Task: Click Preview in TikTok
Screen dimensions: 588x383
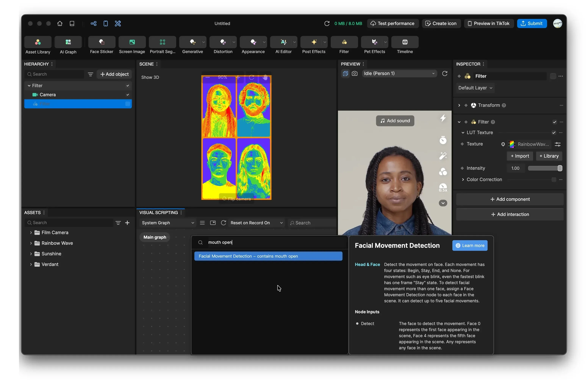Action: (x=489, y=23)
